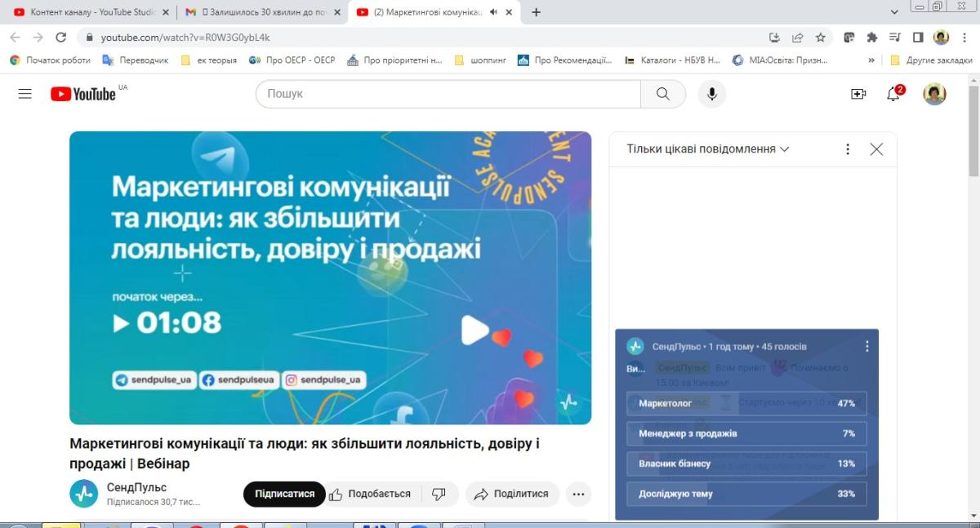Screen dimensions: 980x528
Task: Open Каталоги - НБУВ bookmark
Action: click(672, 60)
